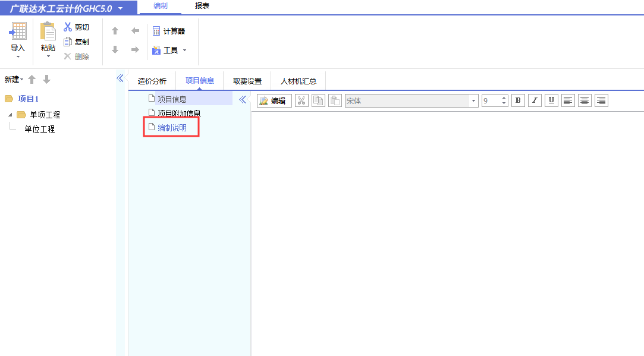Toggle underline formatting on
Screen dimensions: 644x356
tap(551, 100)
